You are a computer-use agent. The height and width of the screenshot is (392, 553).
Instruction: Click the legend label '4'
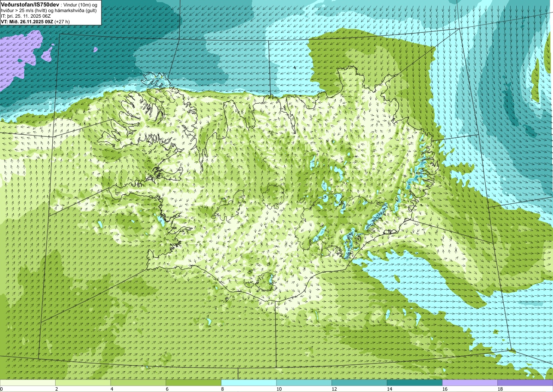pyautogui.click(x=112, y=389)
